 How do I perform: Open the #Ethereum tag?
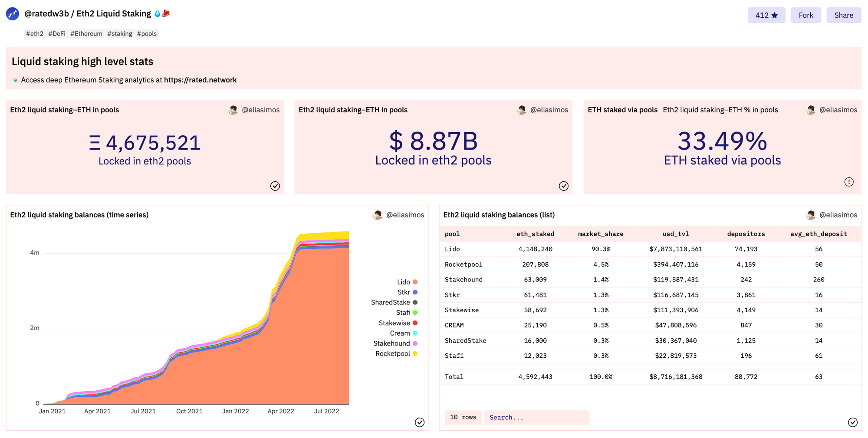[x=86, y=34]
